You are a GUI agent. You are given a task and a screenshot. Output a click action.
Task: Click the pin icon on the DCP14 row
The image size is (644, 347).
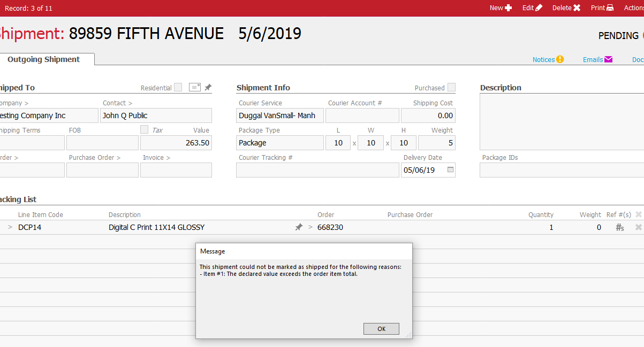(x=299, y=227)
